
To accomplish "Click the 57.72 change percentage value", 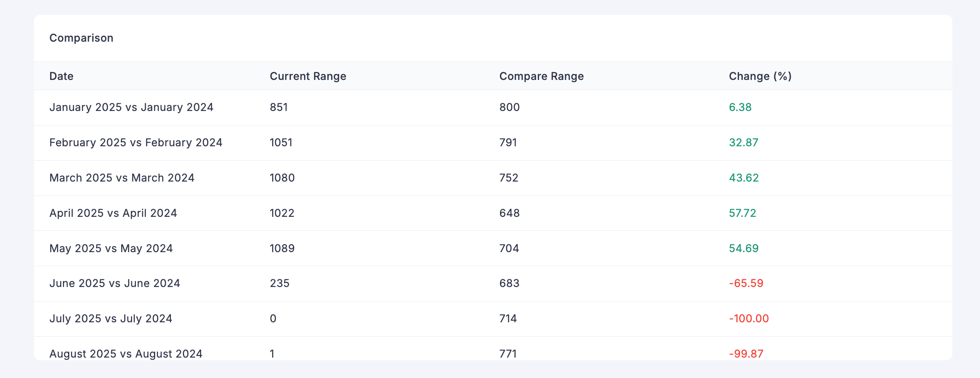I will tap(742, 213).
